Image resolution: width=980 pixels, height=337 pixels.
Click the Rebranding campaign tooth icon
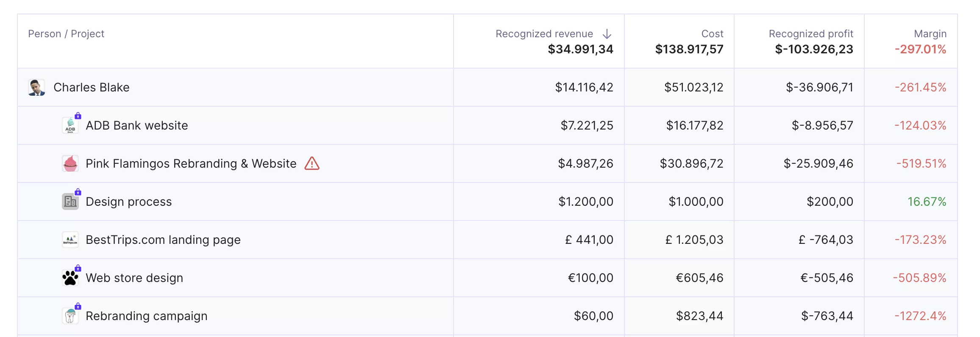coord(70,316)
